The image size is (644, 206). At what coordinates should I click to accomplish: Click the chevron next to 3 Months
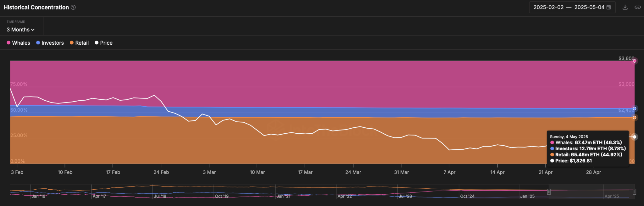[x=33, y=30]
